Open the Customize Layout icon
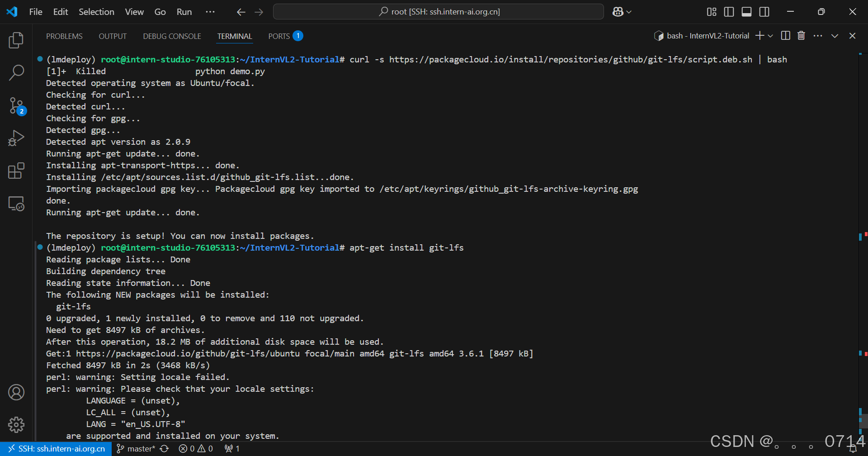Screen dimensions: 868x456 712,12
